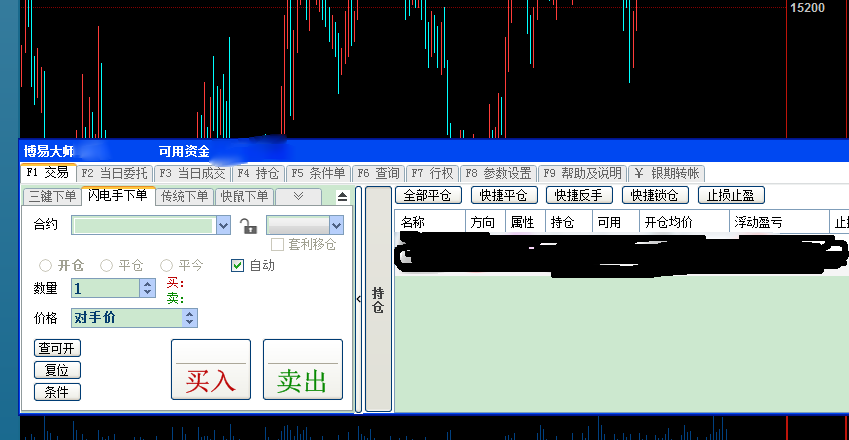
Task: Expand more order tabs with the double chevron
Action: coord(298,197)
